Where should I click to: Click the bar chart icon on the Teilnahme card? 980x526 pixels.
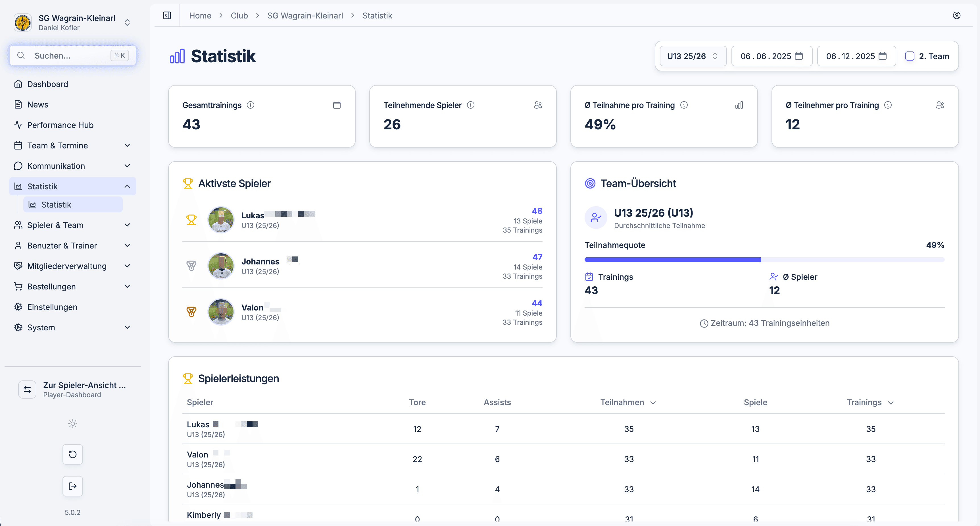(x=739, y=105)
